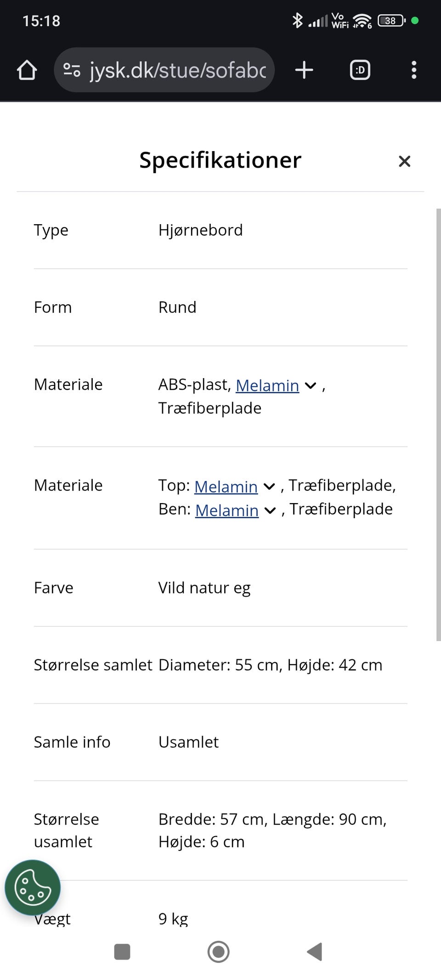Open the Chrome three-dot menu
Viewport: 441px width, 980px height.
[x=413, y=70]
